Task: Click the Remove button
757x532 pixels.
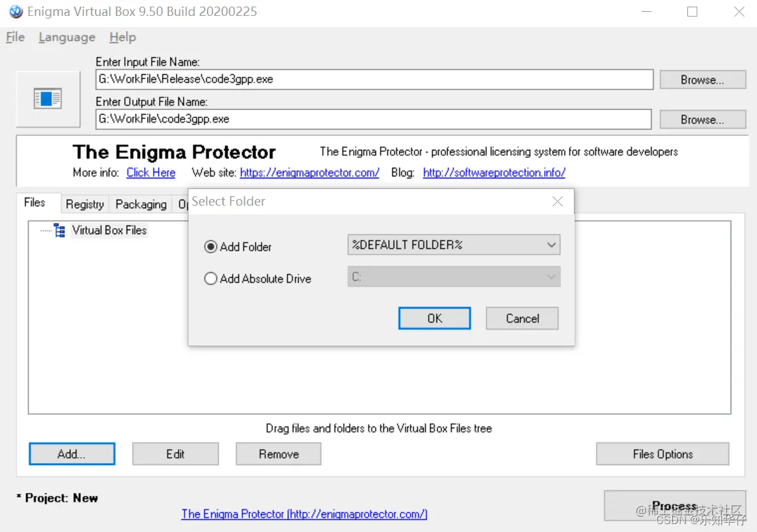Action: (279, 454)
